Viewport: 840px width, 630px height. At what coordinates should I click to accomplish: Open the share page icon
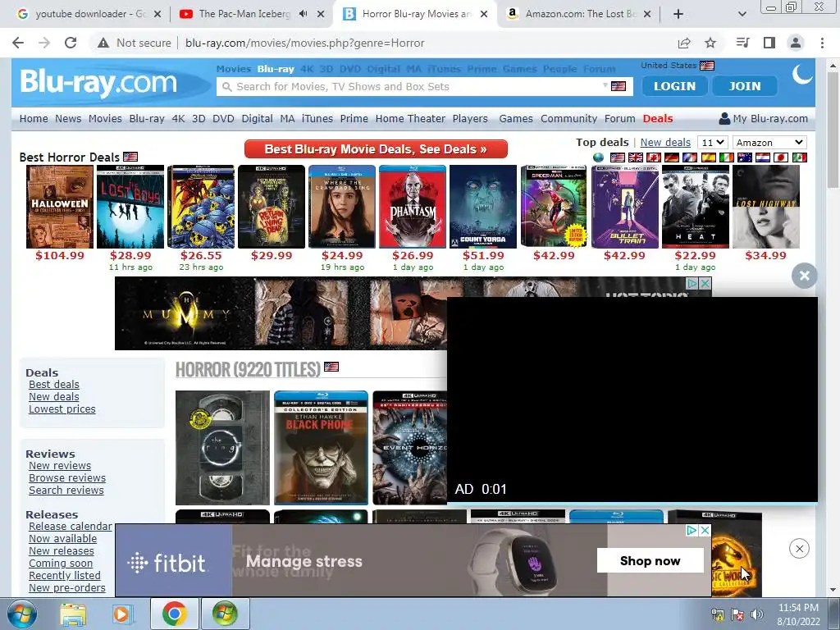tap(684, 43)
